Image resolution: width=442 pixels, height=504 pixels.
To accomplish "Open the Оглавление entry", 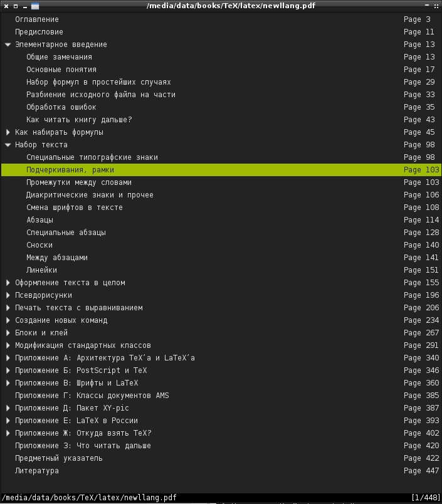I will tap(37, 19).
